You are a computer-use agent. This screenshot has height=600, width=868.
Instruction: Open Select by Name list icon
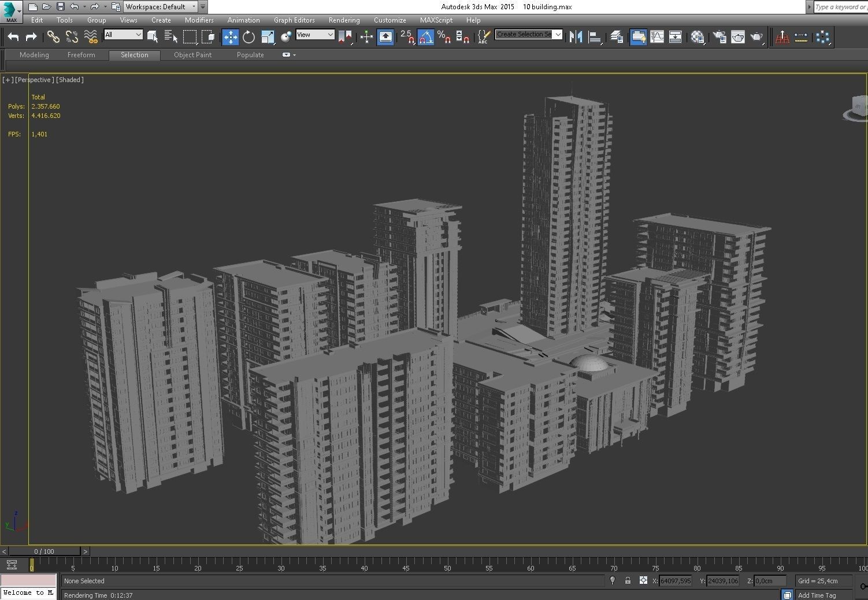171,37
